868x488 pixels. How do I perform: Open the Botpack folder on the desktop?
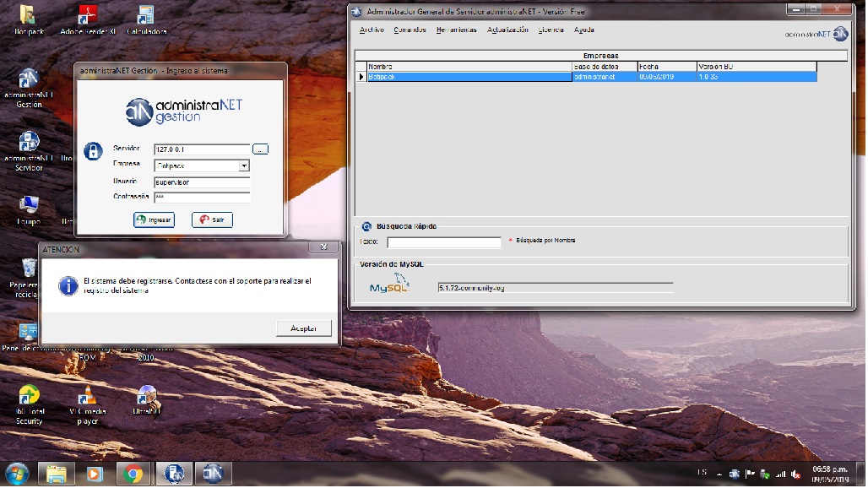pyautogui.click(x=28, y=20)
